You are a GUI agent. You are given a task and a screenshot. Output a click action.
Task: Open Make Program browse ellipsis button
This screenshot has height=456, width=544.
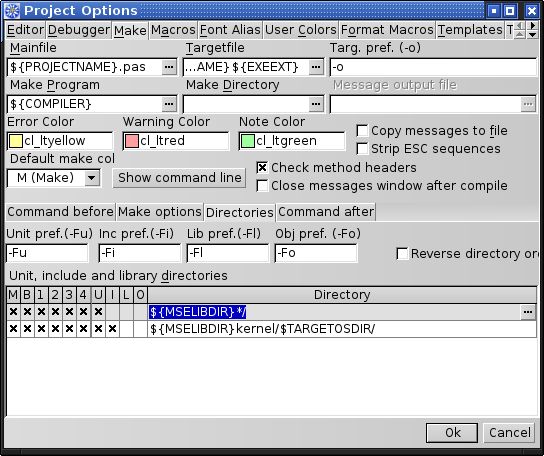coord(169,104)
